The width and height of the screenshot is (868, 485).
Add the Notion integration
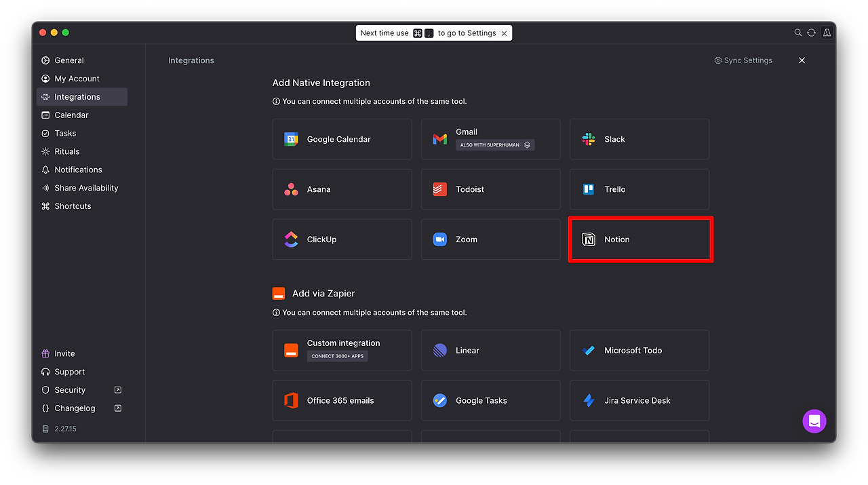639,239
